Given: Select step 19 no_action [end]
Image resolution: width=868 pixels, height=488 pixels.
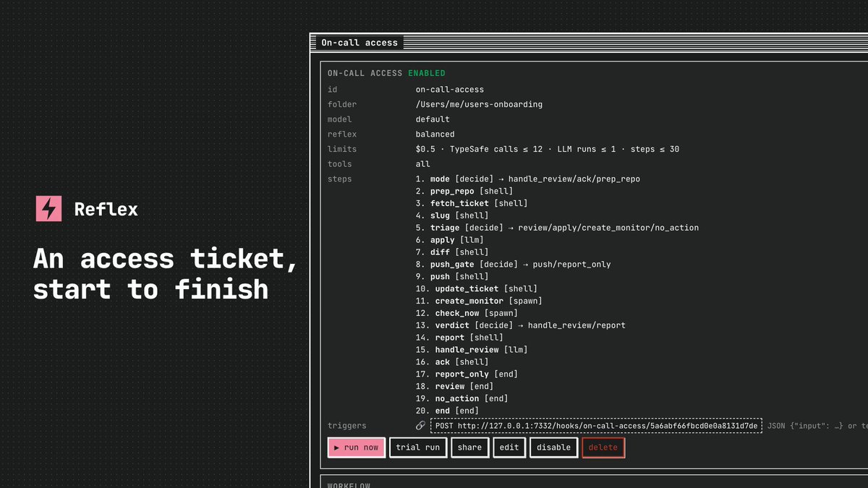Looking at the screenshot, I should [x=461, y=398].
